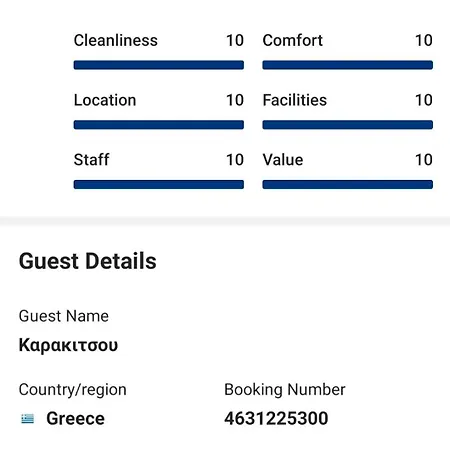450x450 pixels.
Task: Click the Comfort rating bar
Action: (348, 65)
